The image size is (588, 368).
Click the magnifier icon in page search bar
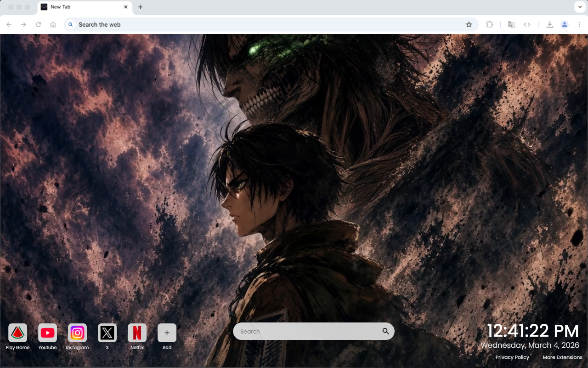[x=385, y=331]
